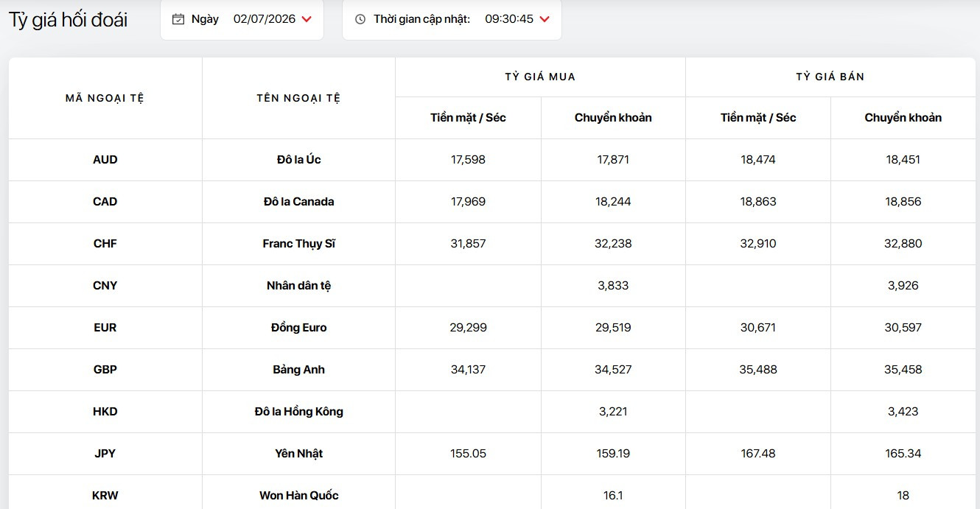This screenshot has height=509, width=980.
Task: Click JPY cash buy rate 155.05
Action: [468, 454]
